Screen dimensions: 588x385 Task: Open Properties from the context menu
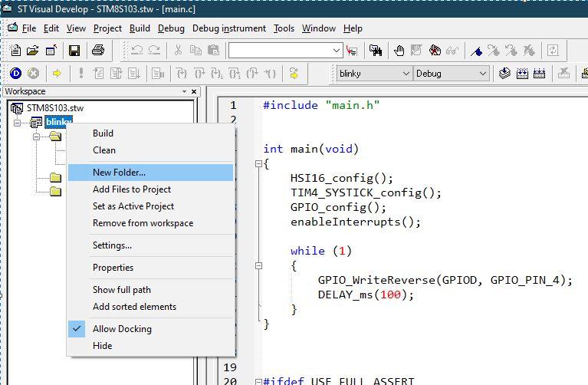tap(150, 268)
